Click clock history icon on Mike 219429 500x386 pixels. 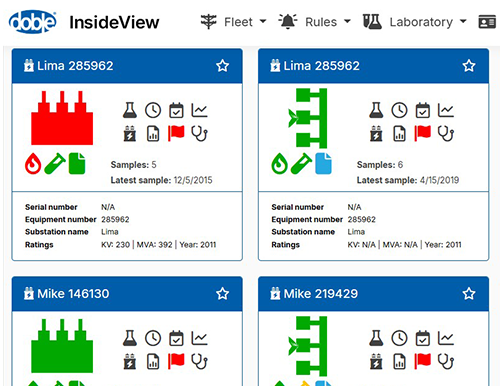coord(399,338)
